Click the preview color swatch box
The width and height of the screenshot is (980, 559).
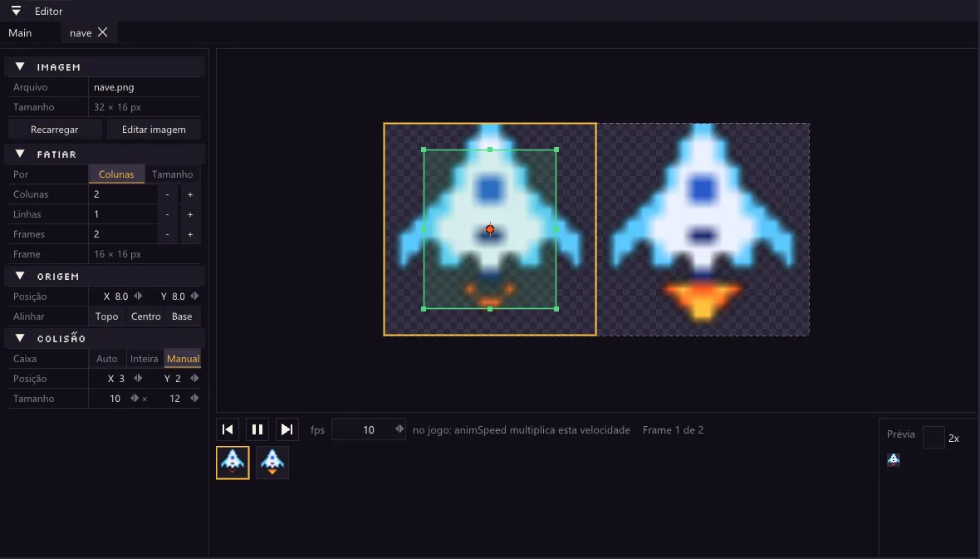point(933,437)
